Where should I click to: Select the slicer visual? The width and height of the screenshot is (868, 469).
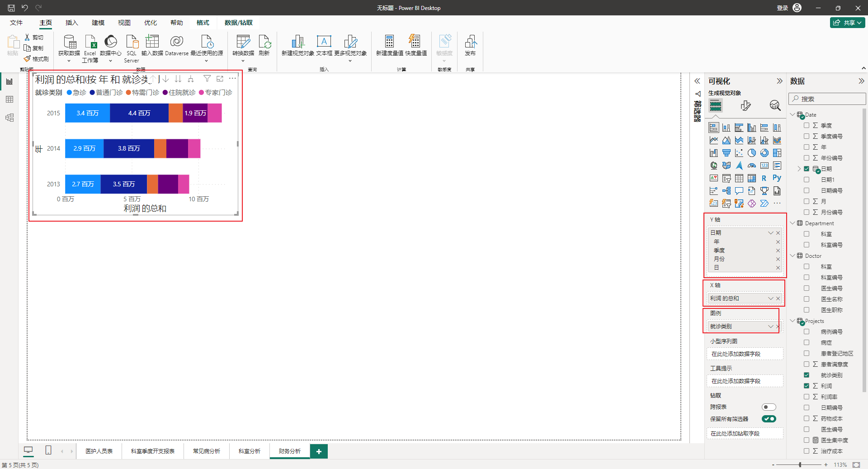[x=726, y=178]
